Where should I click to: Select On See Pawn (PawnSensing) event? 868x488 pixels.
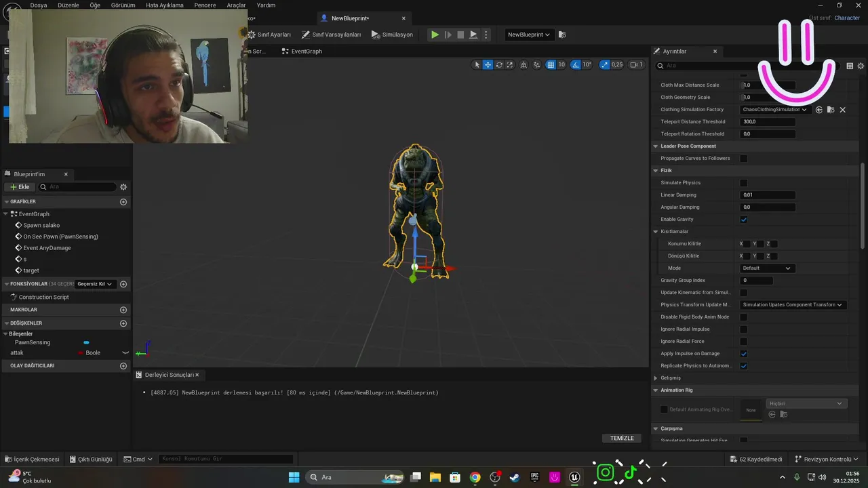(x=60, y=237)
